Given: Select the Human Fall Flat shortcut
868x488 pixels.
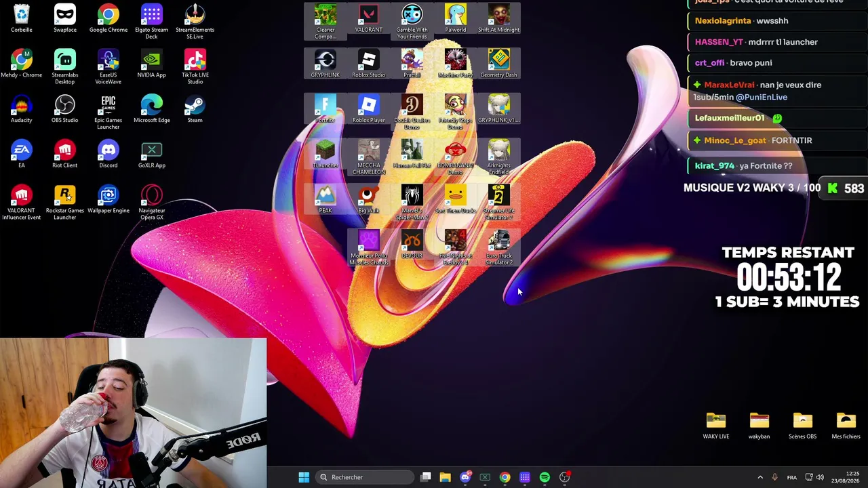Looking at the screenshot, I should coord(412,155).
